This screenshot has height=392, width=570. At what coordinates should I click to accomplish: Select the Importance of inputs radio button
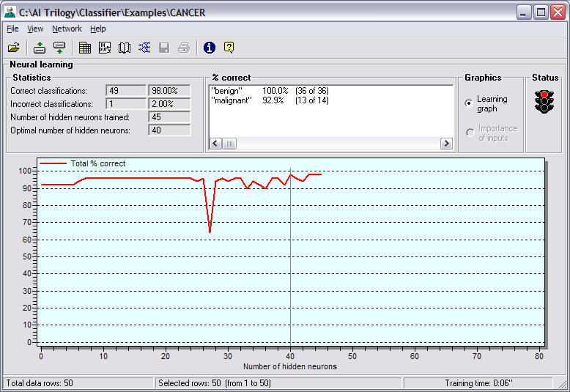pos(470,133)
